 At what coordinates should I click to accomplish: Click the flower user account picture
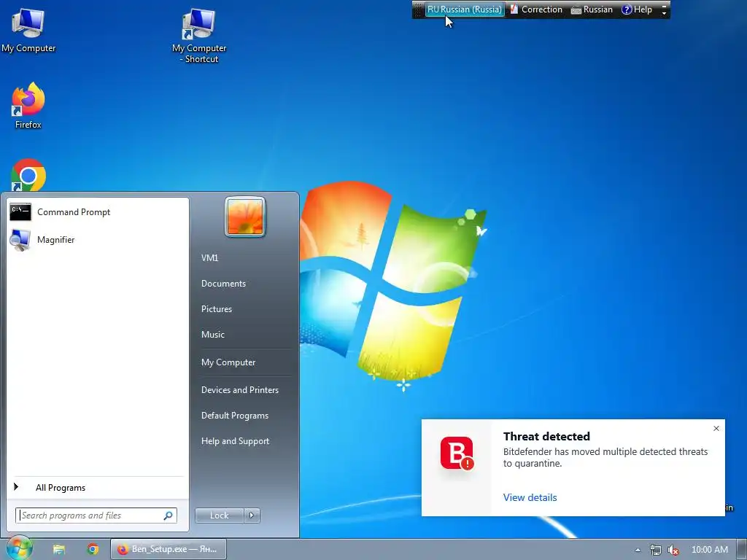(245, 217)
